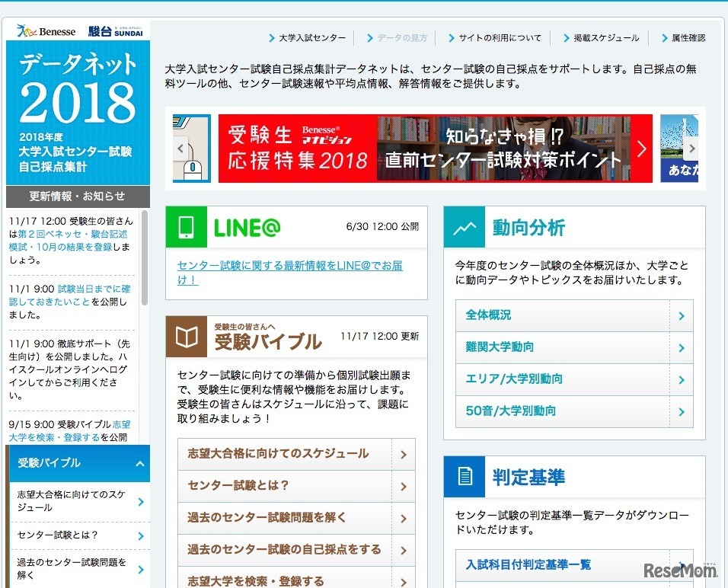Click chevron beside 過去のセンター試験の自己採点をする

404,551
